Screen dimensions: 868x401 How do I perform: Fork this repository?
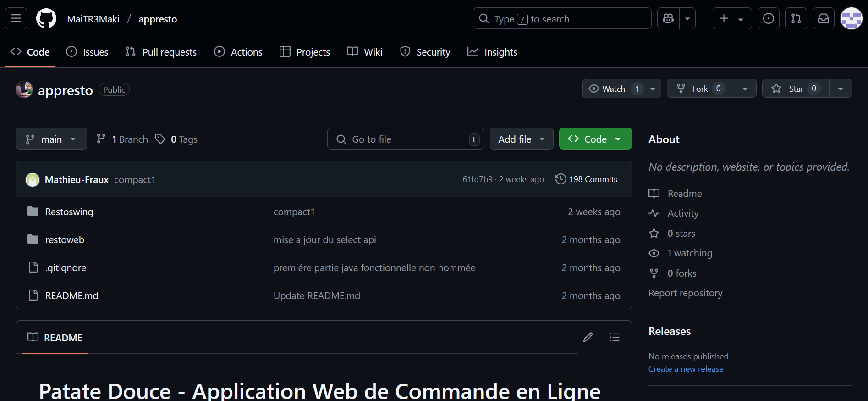700,89
